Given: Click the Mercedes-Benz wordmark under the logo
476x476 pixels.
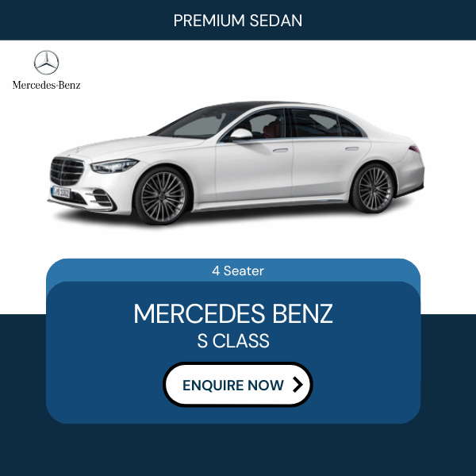Looking at the screenshot, I should [47, 85].
